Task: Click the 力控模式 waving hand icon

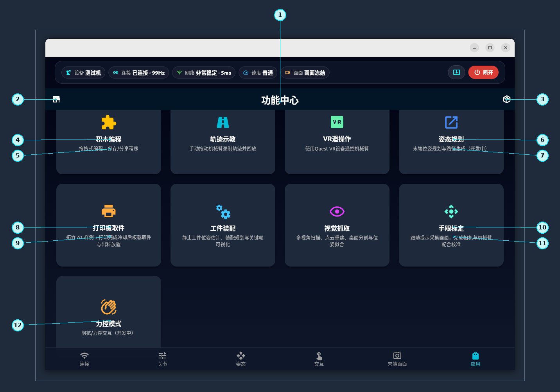Action: pos(109,307)
